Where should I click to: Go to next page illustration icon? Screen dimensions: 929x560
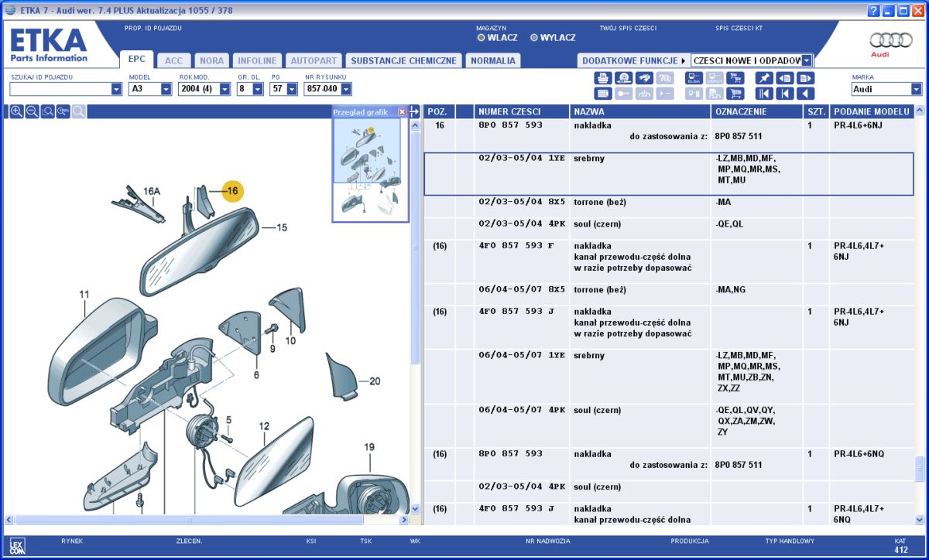(806, 78)
